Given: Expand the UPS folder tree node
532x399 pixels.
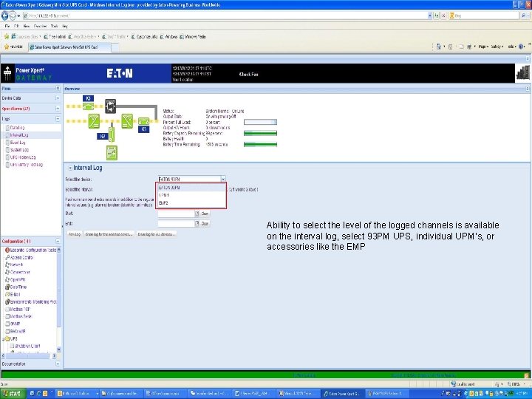Looking at the screenshot, I should [4, 338].
